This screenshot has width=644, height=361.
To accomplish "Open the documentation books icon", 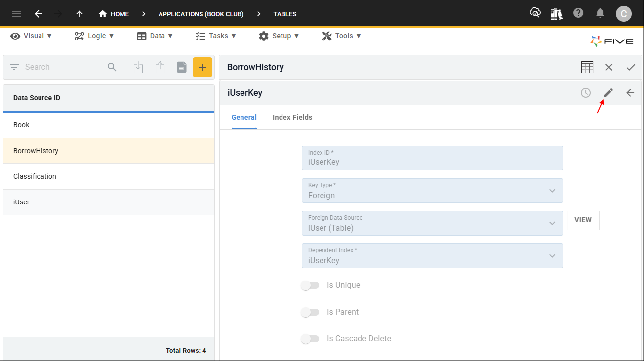I will click(557, 13).
